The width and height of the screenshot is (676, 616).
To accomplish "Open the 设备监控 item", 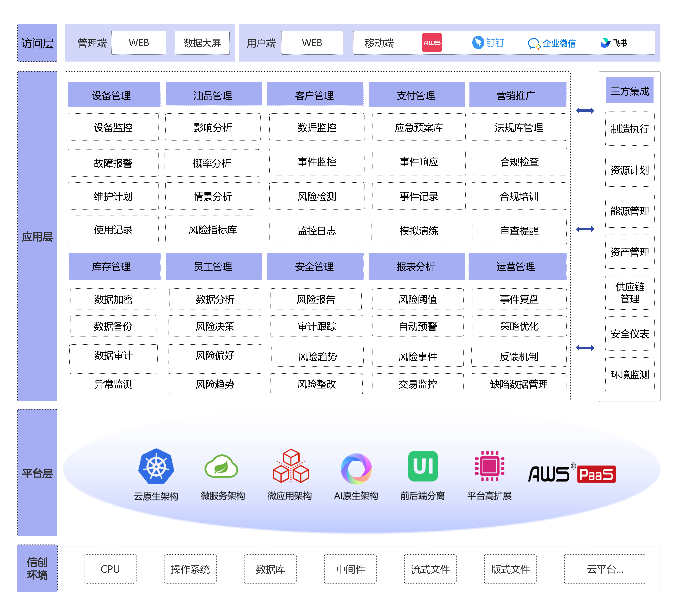I will (113, 127).
